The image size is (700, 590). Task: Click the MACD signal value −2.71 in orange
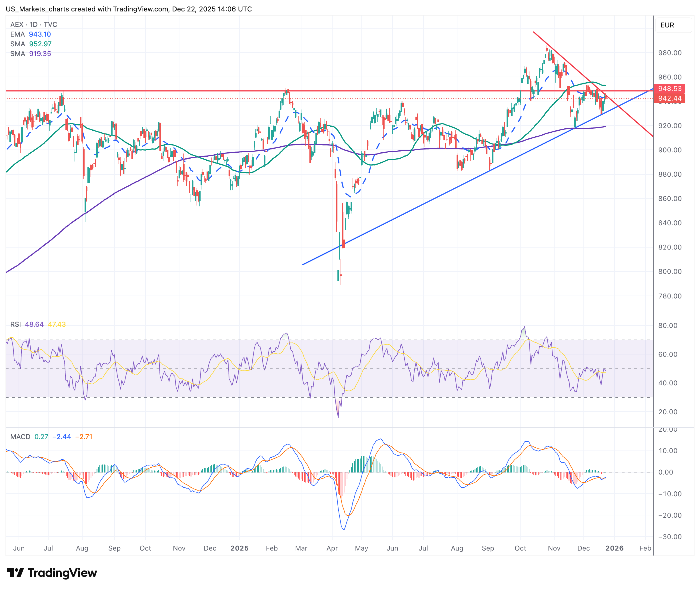pos(84,437)
